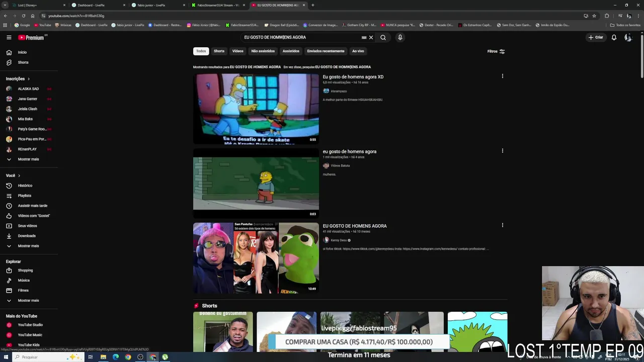
Task: Click the Ralph Wiggum video thumbnail
Action: click(x=256, y=183)
